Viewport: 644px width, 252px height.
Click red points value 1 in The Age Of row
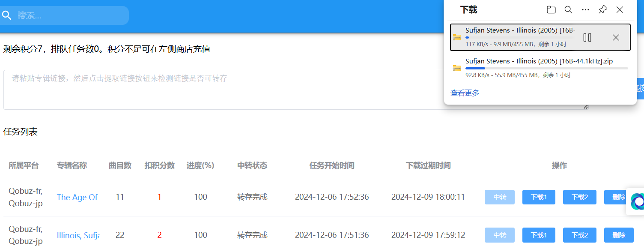point(160,197)
